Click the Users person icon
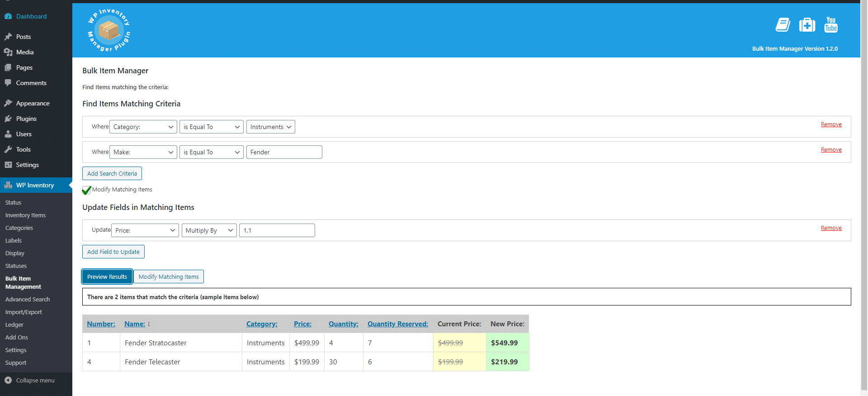The height and width of the screenshot is (396, 868). (x=8, y=134)
